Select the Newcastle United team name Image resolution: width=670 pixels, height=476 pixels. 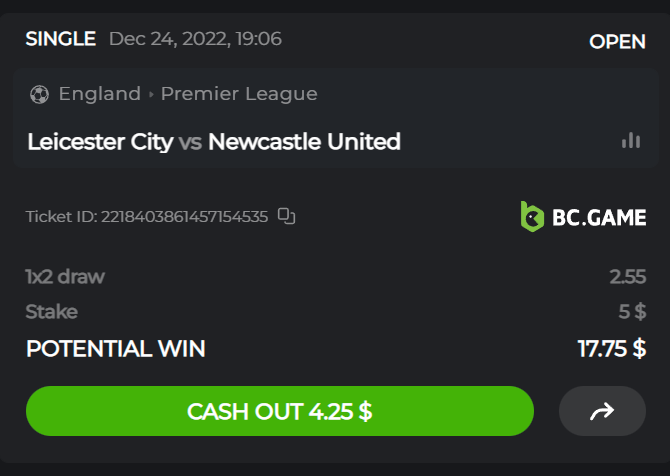(x=304, y=142)
